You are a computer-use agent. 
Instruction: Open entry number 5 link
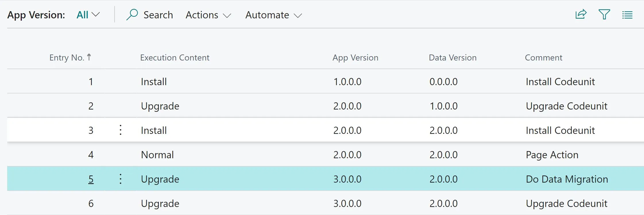click(91, 179)
